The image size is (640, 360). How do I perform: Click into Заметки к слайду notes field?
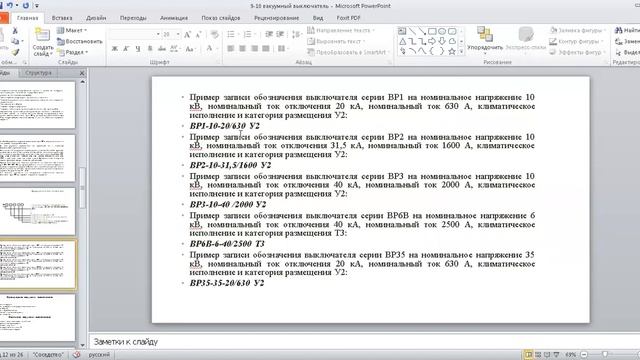tap(364, 342)
